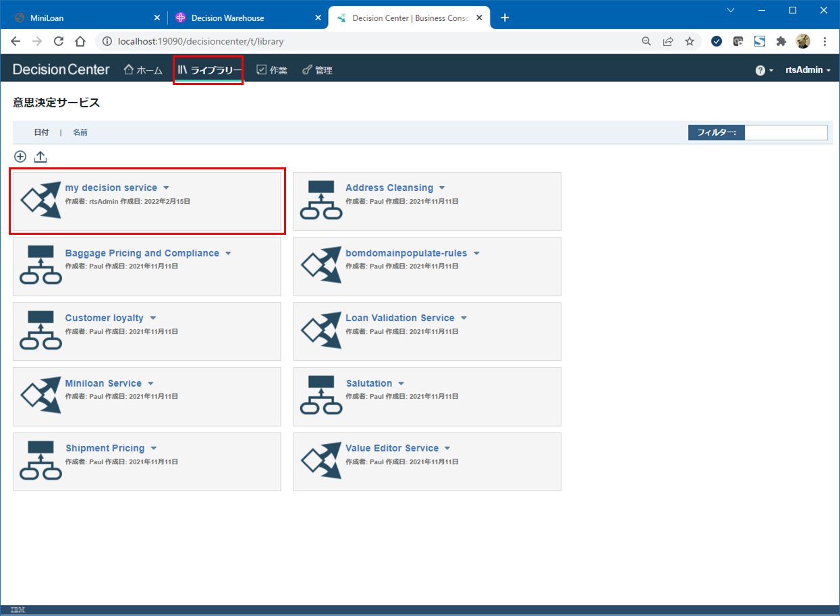Viewport: 840px width, 616px height.
Task: Expand the bomdomainpopulate-rules dropdown arrow
Action: [476, 254]
